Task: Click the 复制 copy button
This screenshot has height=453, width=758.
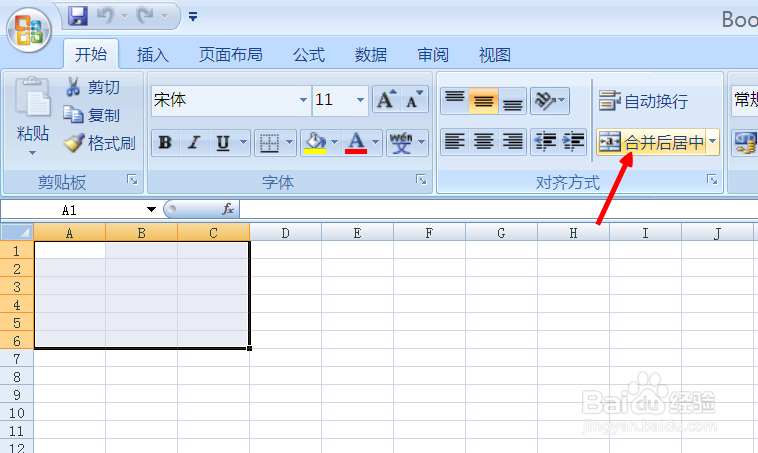Action: [x=92, y=115]
